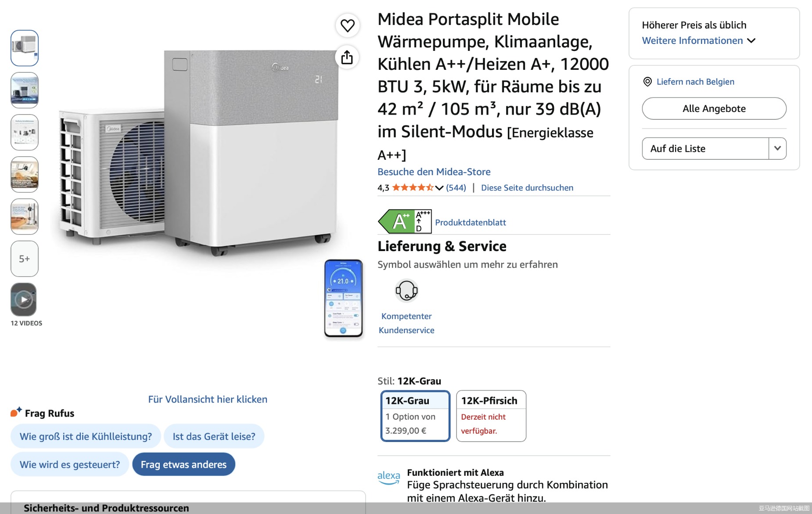Play the product videos thumbnail
The image size is (812, 514).
pos(24,300)
